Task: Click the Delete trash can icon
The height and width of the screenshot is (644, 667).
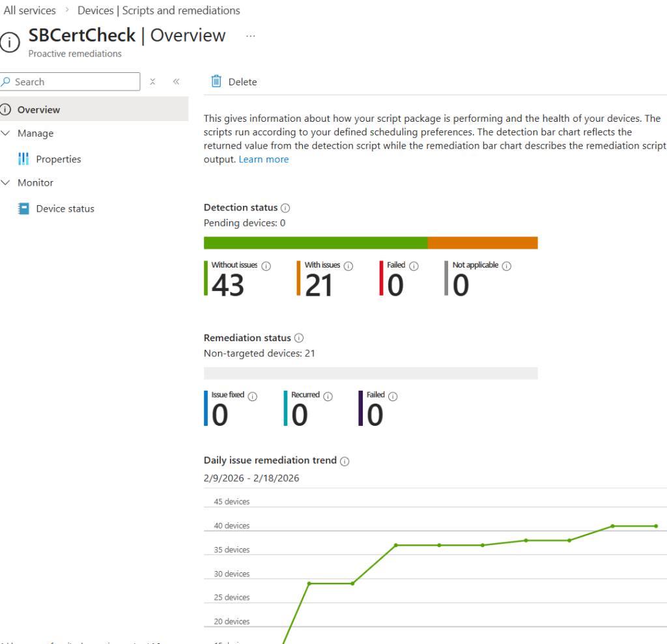Action: point(216,81)
